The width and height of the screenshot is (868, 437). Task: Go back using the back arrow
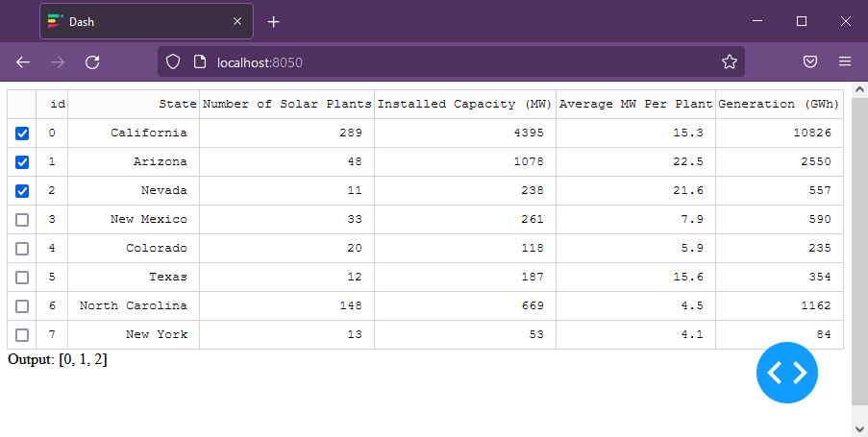point(23,62)
